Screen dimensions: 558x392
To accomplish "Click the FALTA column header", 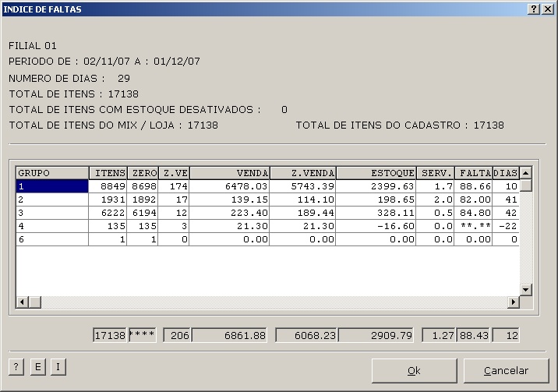I will [474, 173].
